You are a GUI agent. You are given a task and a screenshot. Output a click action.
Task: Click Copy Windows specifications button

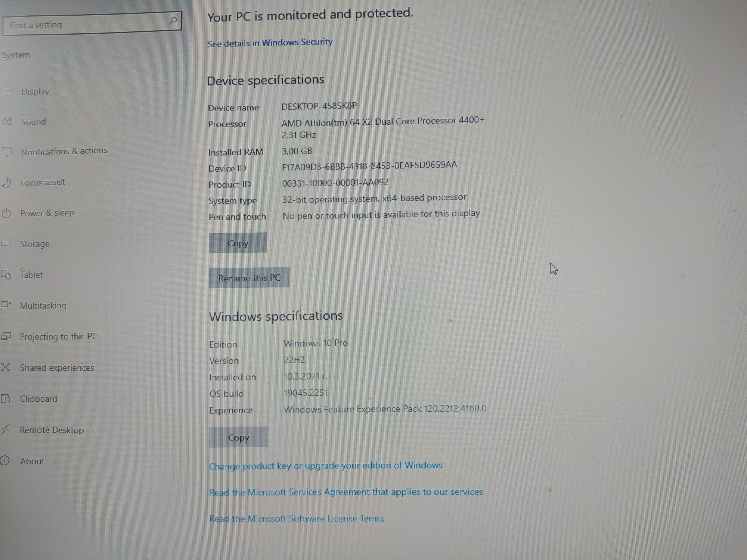coord(238,437)
